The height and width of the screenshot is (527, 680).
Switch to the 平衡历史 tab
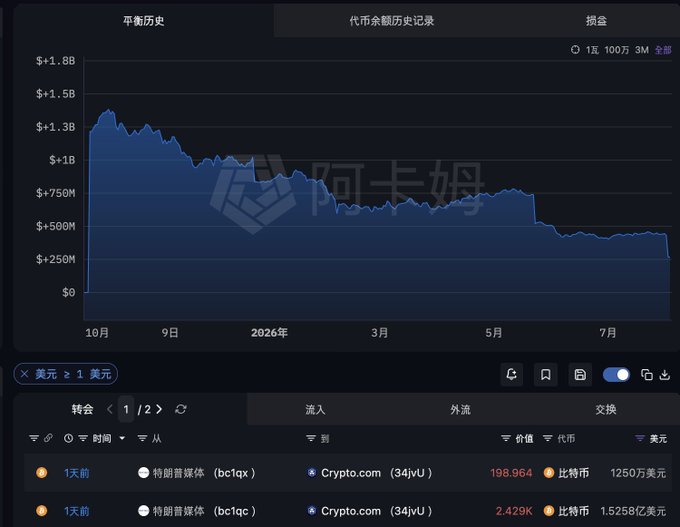click(x=144, y=20)
